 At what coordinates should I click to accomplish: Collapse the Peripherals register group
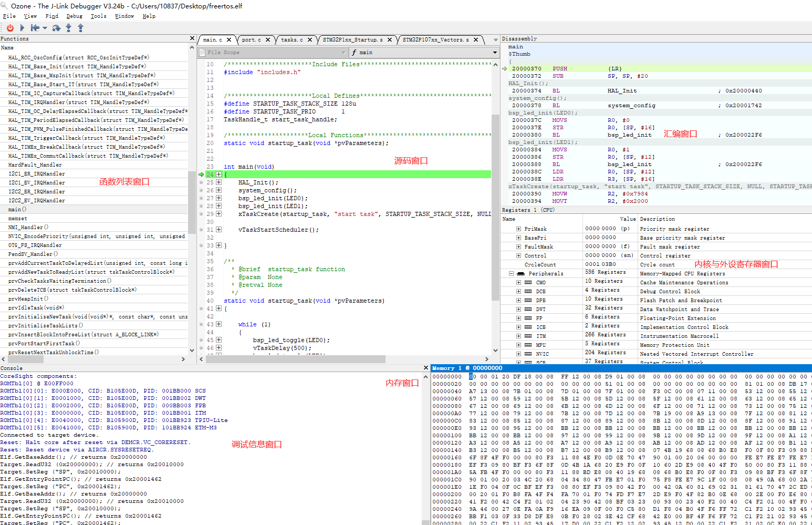(511, 274)
